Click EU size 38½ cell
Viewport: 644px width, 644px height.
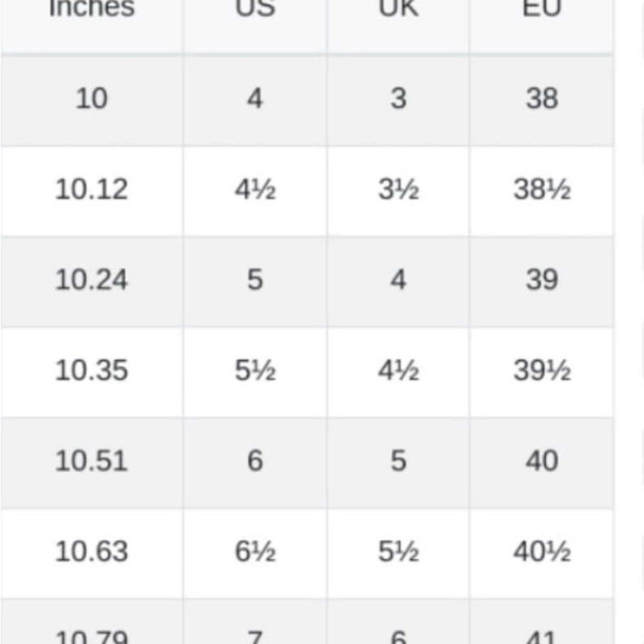click(x=542, y=190)
